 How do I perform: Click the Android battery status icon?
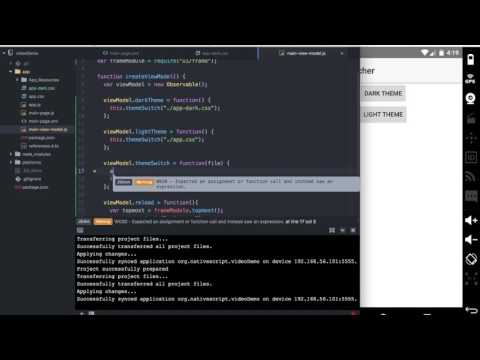coord(441,53)
